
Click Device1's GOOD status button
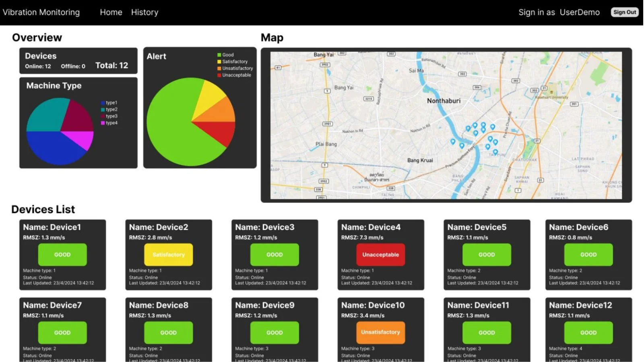pyautogui.click(x=62, y=254)
